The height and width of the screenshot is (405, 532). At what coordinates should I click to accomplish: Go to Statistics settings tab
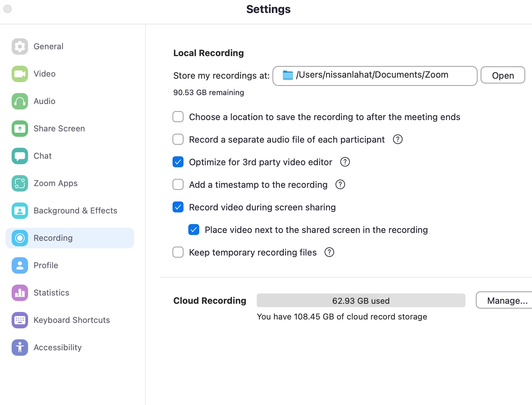(x=51, y=293)
